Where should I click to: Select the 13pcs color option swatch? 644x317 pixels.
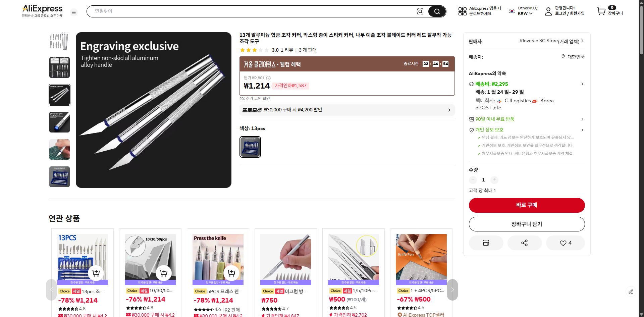coord(250,147)
